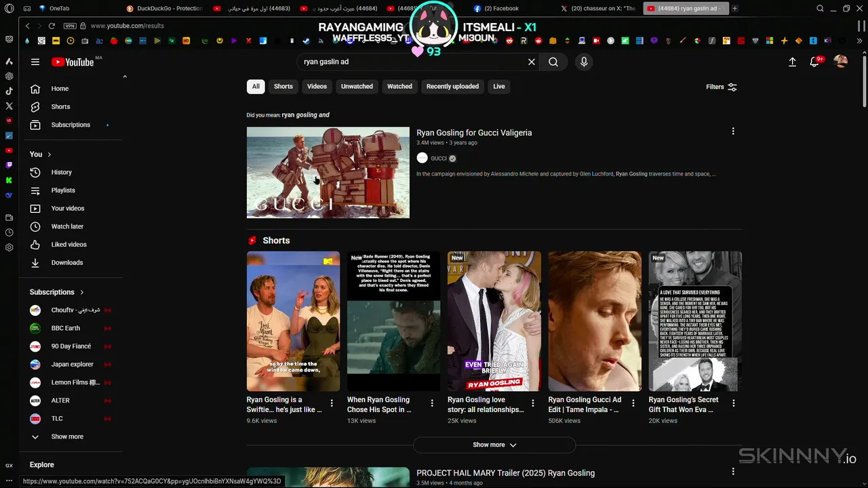Select the Live filter chip
Image resolution: width=868 pixels, height=488 pixels.
click(x=499, y=87)
